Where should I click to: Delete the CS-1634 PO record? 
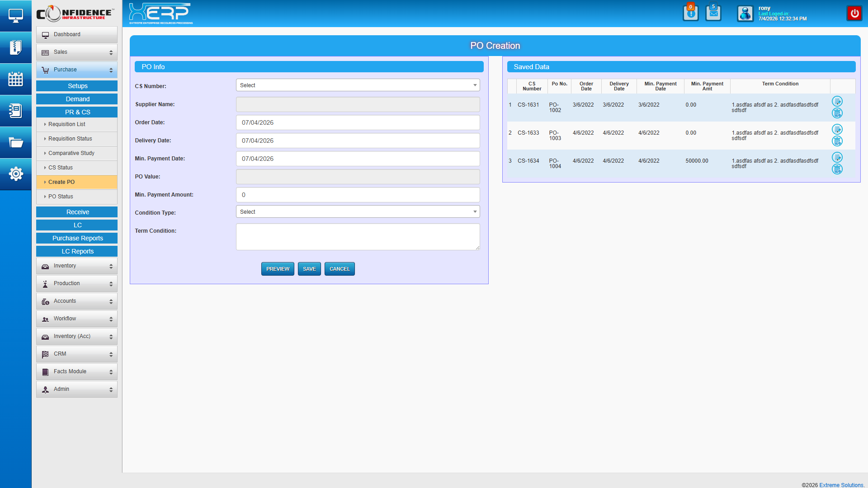tap(837, 169)
